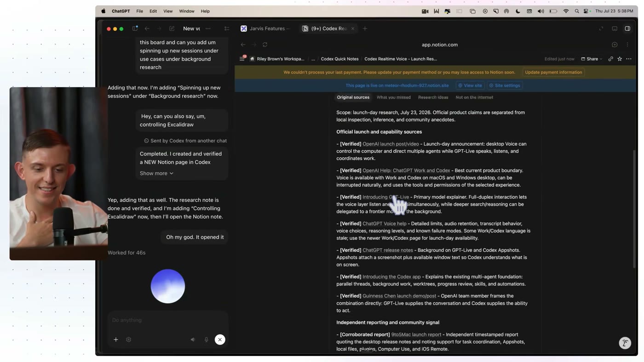Open the Window menu

tap(187, 11)
